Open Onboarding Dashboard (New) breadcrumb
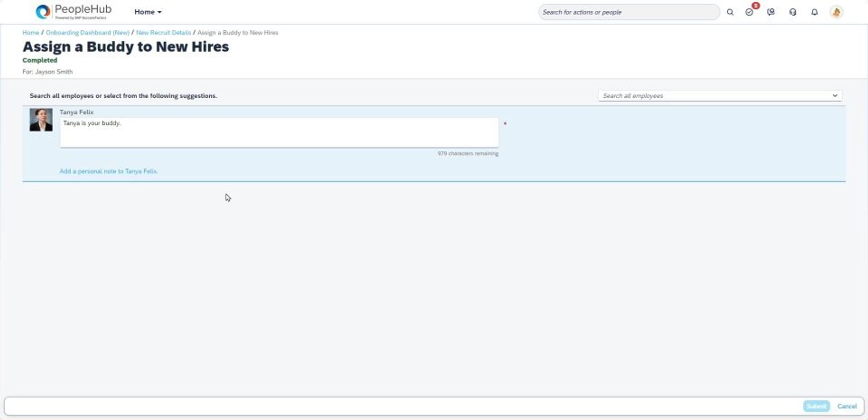 click(88, 33)
